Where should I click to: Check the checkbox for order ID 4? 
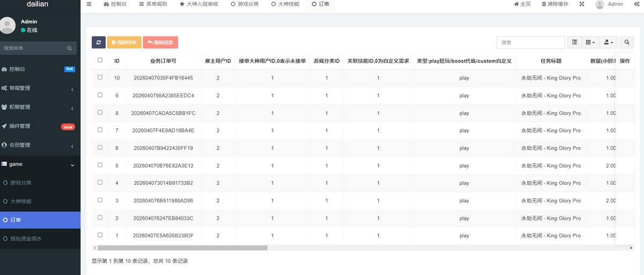pos(100,182)
